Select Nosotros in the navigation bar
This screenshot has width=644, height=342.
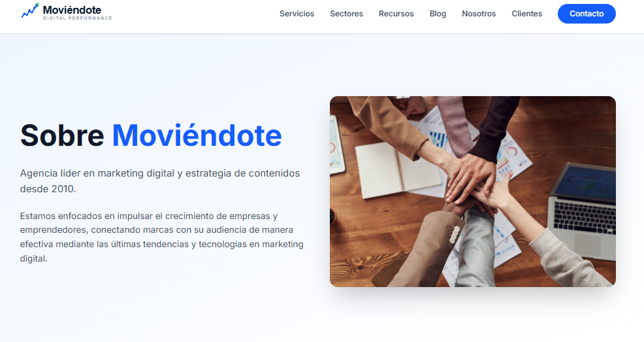pyautogui.click(x=479, y=14)
